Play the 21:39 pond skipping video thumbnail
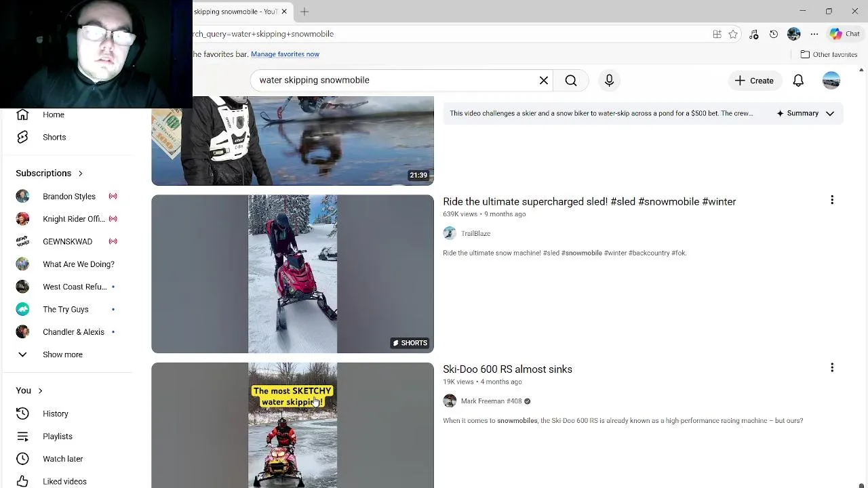Screen dimensions: 868x488 click(x=292, y=140)
